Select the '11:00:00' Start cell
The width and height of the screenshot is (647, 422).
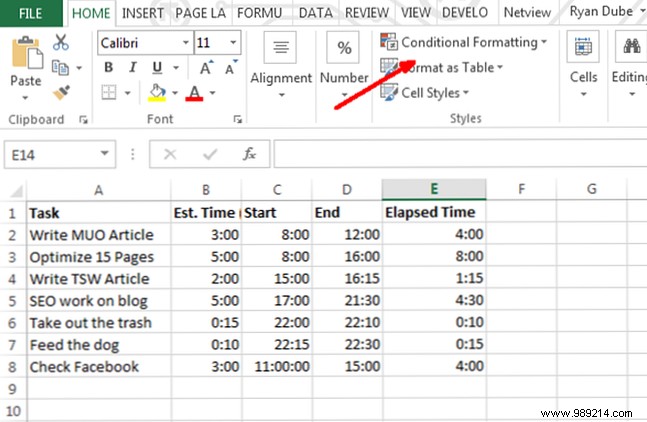[x=277, y=366]
